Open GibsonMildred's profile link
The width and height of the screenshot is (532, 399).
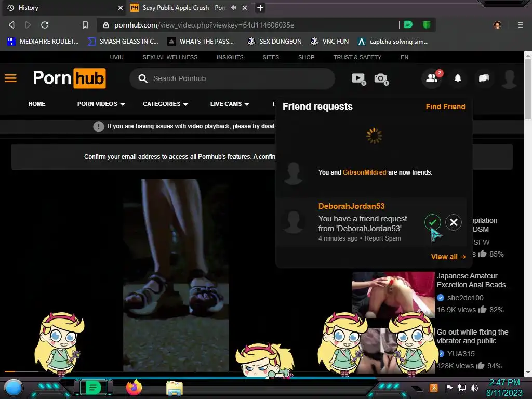click(364, 172)
